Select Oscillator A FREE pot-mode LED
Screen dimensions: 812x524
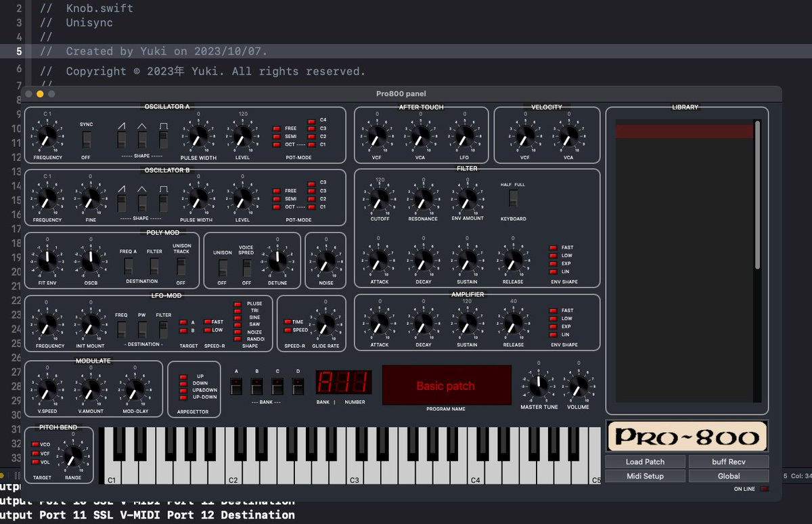[277, 129]
